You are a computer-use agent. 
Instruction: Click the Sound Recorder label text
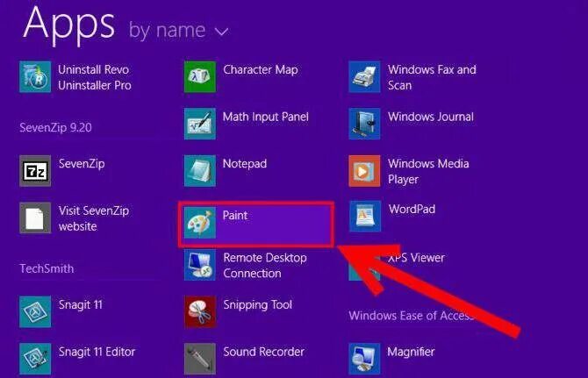pyautogui.click(x=263, y=352)
